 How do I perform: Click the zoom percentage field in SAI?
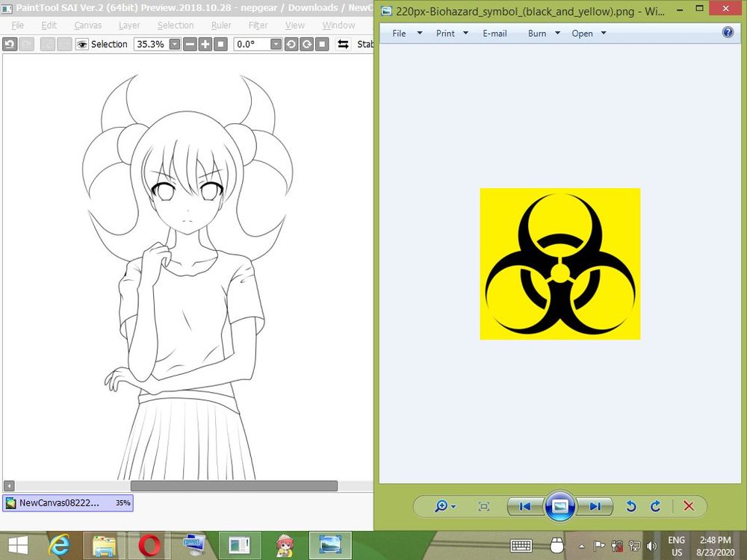click(x=151, y=44)
